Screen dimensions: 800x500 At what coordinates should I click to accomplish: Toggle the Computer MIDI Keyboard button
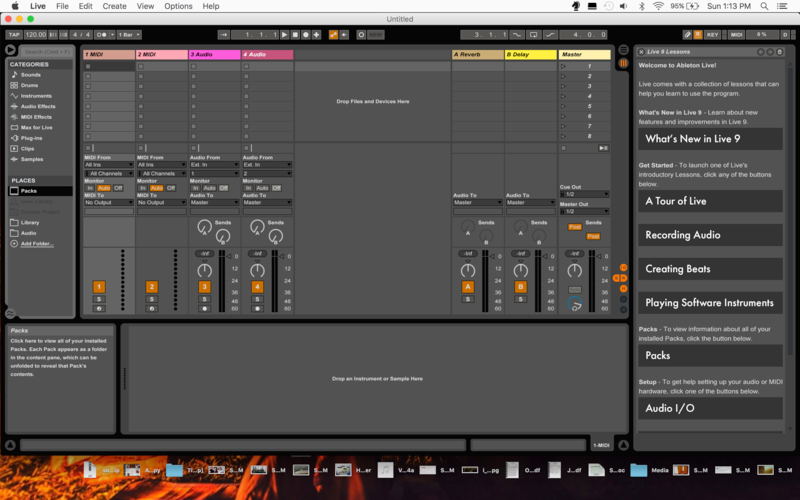(697, 35)
